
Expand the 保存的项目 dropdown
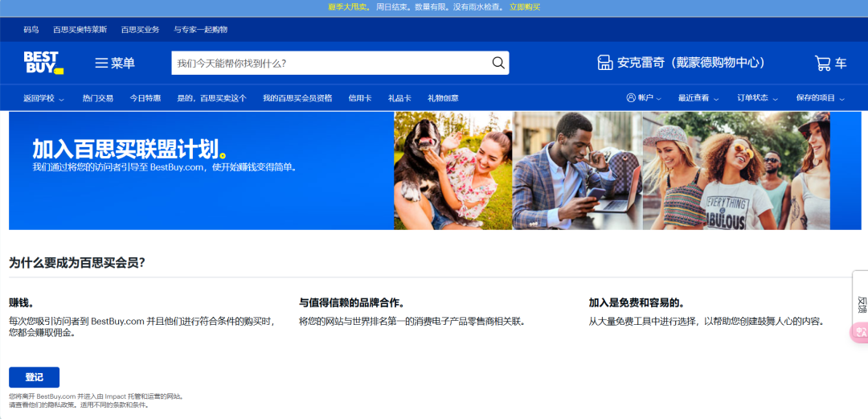point(821,98)
